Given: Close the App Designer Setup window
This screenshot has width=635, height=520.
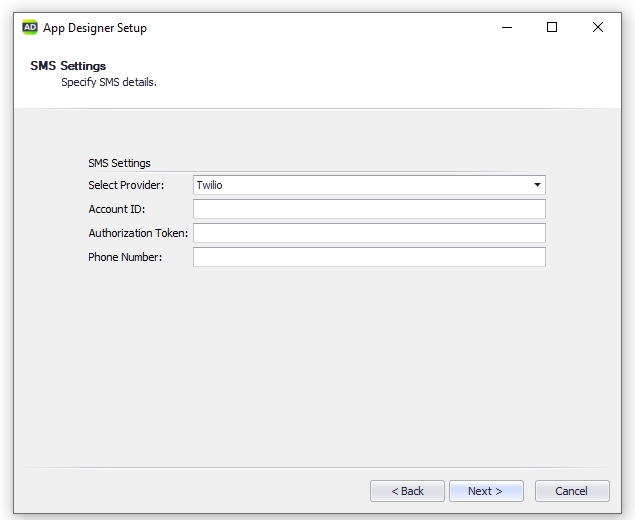Looking at the screenshot, I should pyautogui.click(x=598, y=28).
